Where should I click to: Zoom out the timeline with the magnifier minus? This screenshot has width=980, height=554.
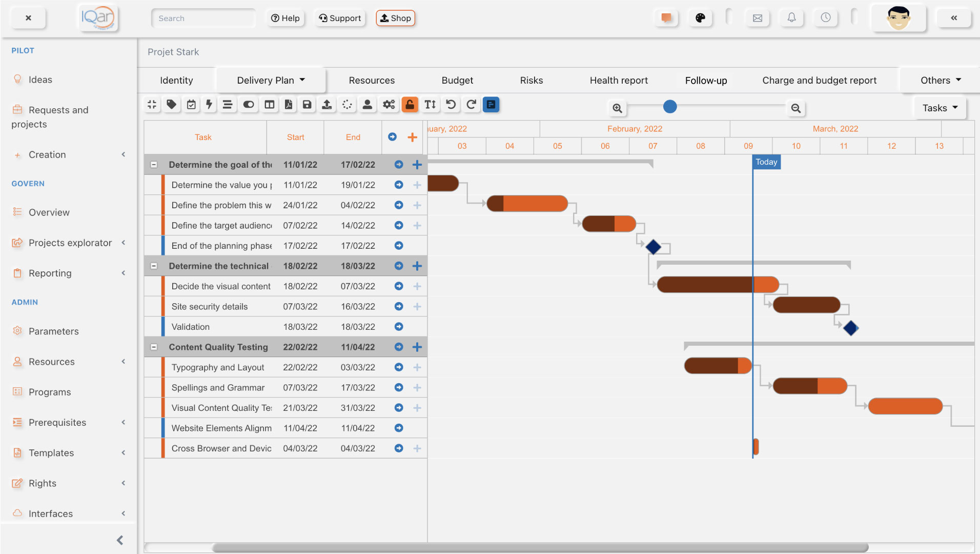pyautogui.click(x=795, y=108)
